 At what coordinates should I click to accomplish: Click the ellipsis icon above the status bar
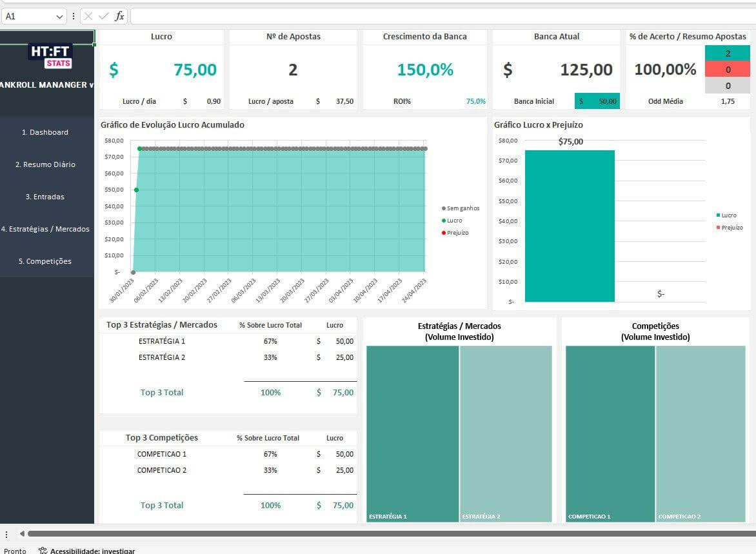tap(7, 534)
